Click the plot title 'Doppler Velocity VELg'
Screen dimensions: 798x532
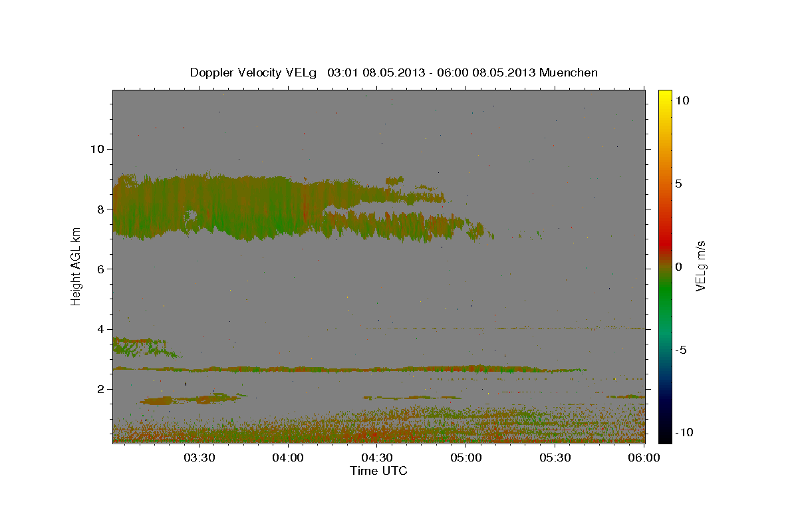click(253, 72)
